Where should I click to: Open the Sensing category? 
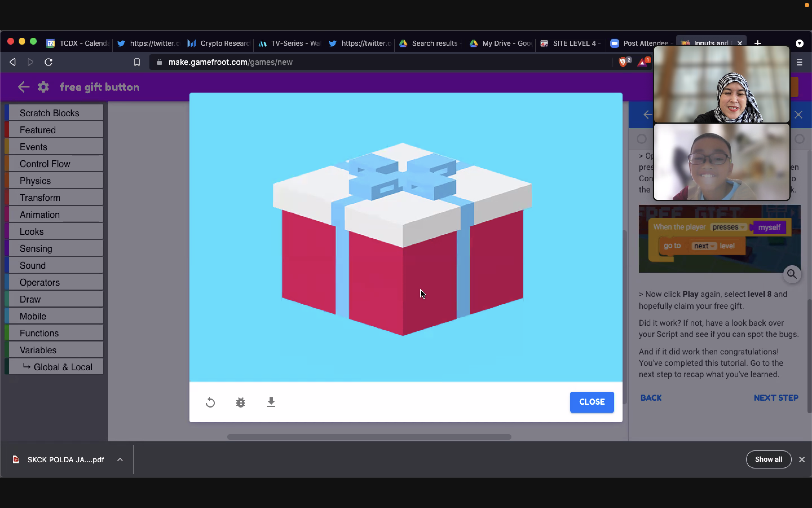pos(54,248)
